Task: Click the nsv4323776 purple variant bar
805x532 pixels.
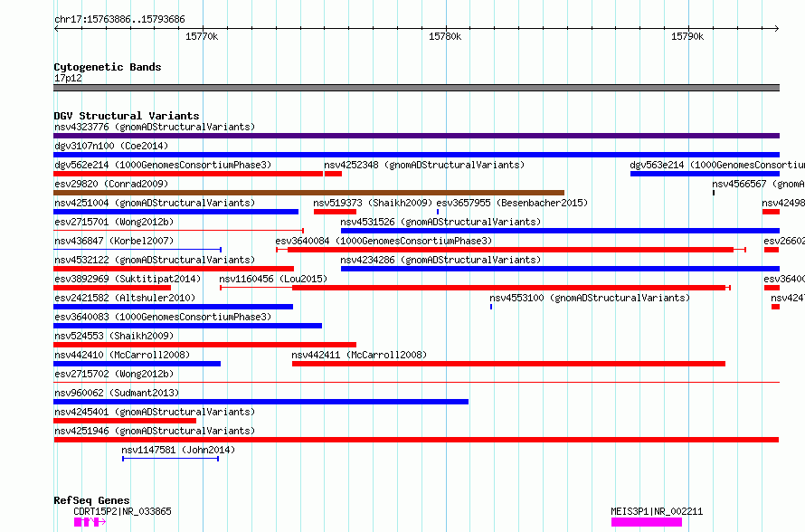Action: click(x=416, y=136)
